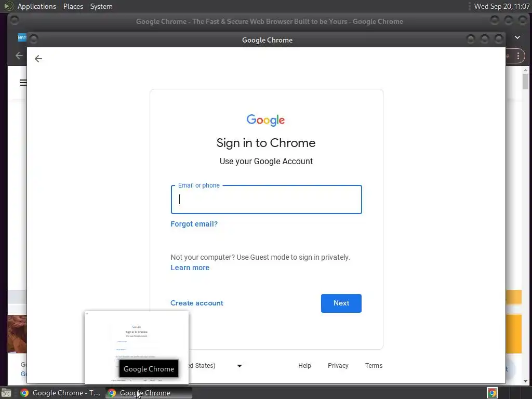The height and width of the screenshot is (399, 532).
Task: Open the Learn more link about Guest mode
Action: click(190, 268)
